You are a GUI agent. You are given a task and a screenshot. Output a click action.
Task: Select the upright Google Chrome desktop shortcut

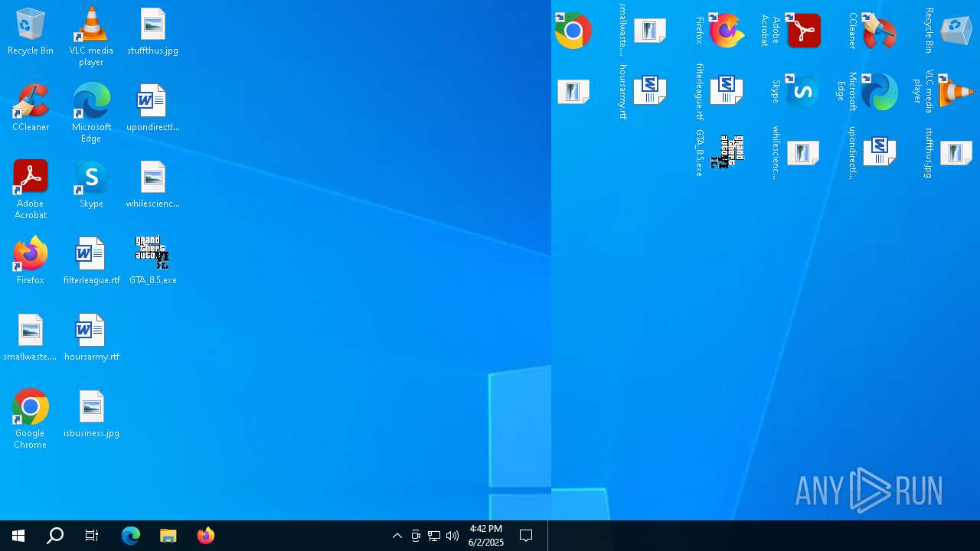31,419
